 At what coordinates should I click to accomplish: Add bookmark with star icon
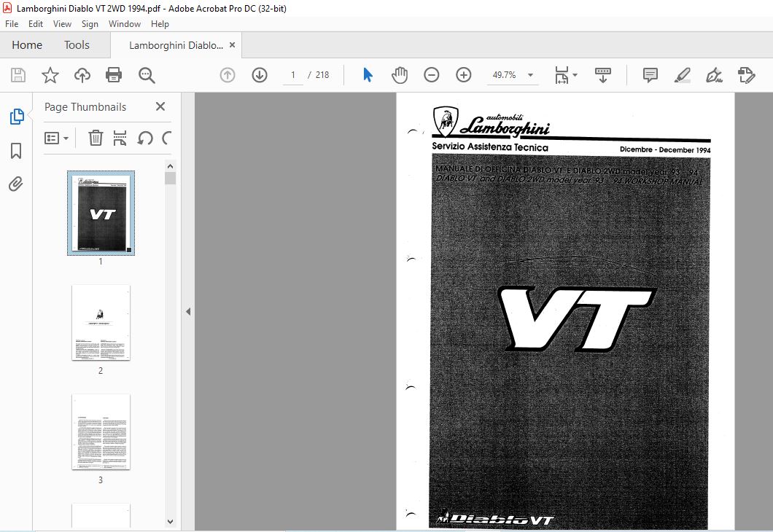(50, 75)
